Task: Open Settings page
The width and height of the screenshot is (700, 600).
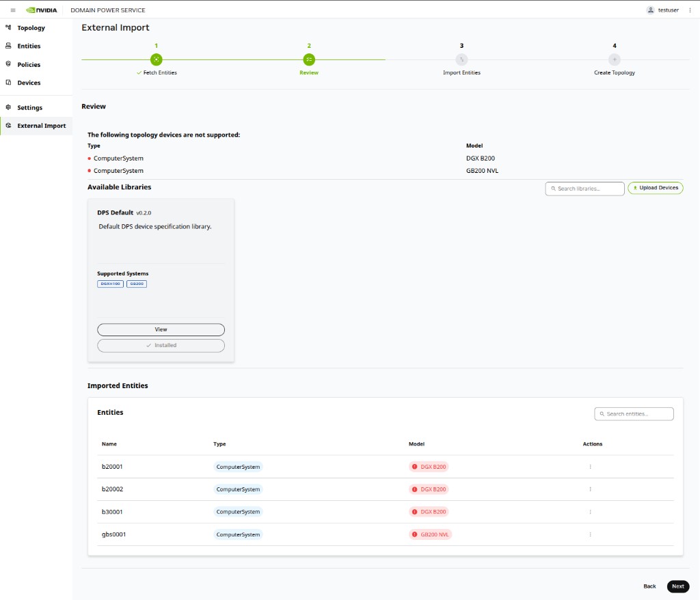Action: (30, 107)
